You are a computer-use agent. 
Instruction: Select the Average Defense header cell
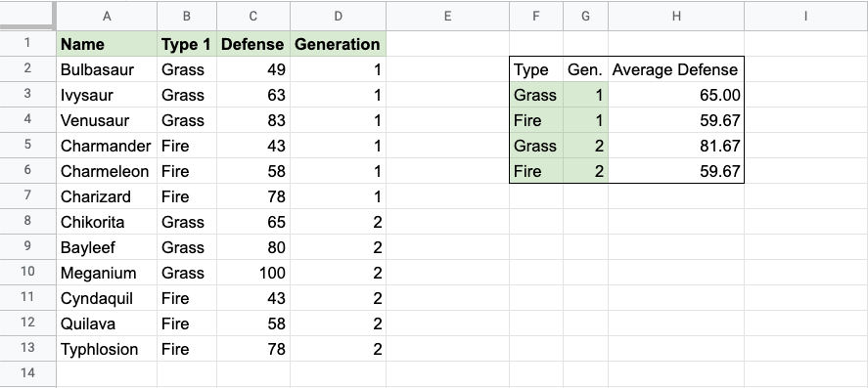[676, 69]
